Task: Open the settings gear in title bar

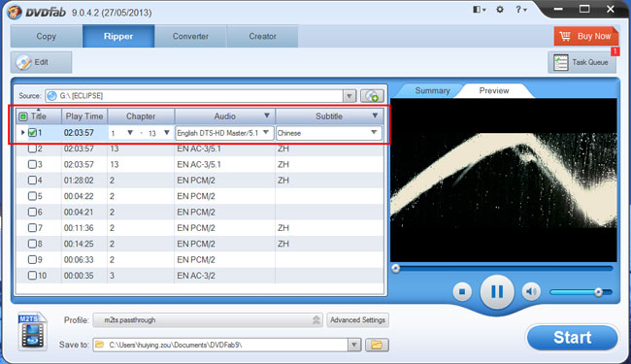Action: click(x=500, y=10)
